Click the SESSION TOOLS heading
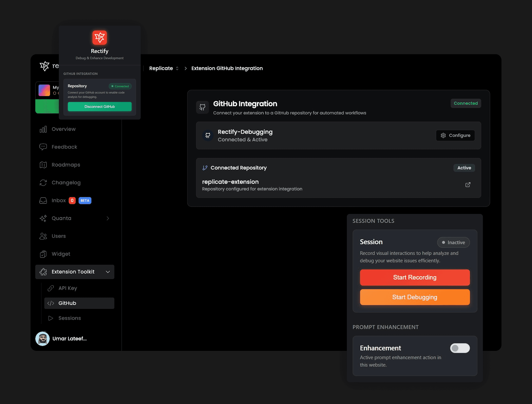This screenshot has width=532, height=404. (x=374, y=221)
